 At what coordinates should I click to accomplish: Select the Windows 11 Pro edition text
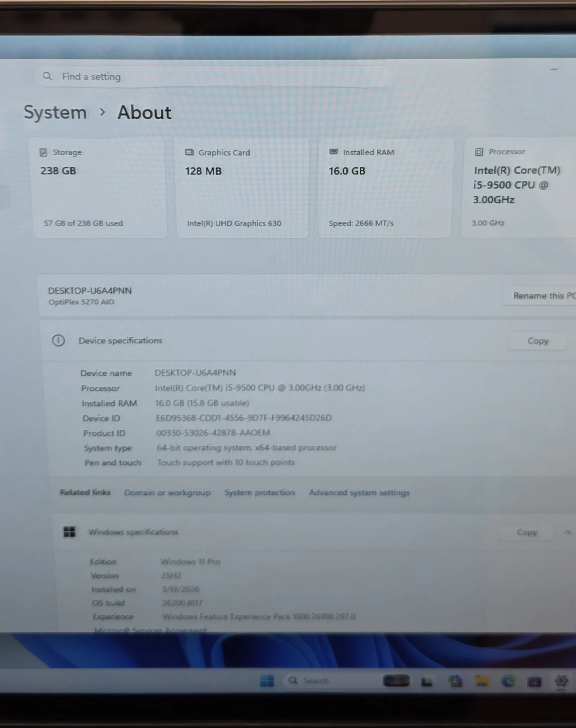pos(190,562)
